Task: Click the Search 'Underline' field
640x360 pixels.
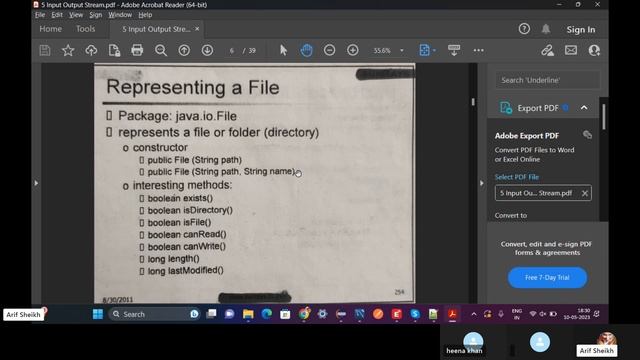Action: (547, 80)
